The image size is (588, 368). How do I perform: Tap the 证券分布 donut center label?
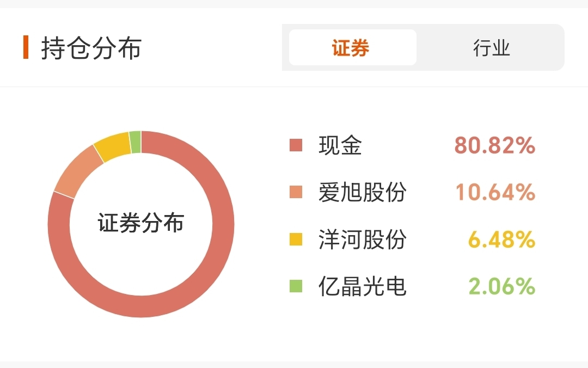[141, 223]
